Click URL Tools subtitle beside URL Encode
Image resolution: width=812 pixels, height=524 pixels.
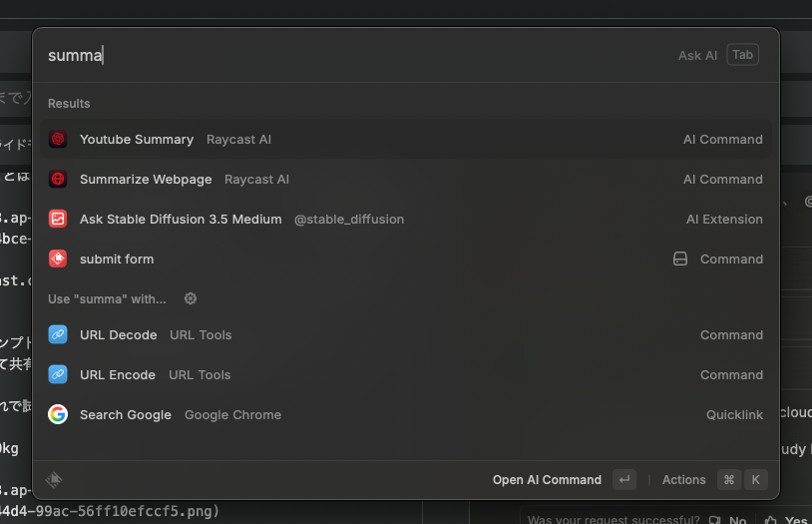[200, 374]
